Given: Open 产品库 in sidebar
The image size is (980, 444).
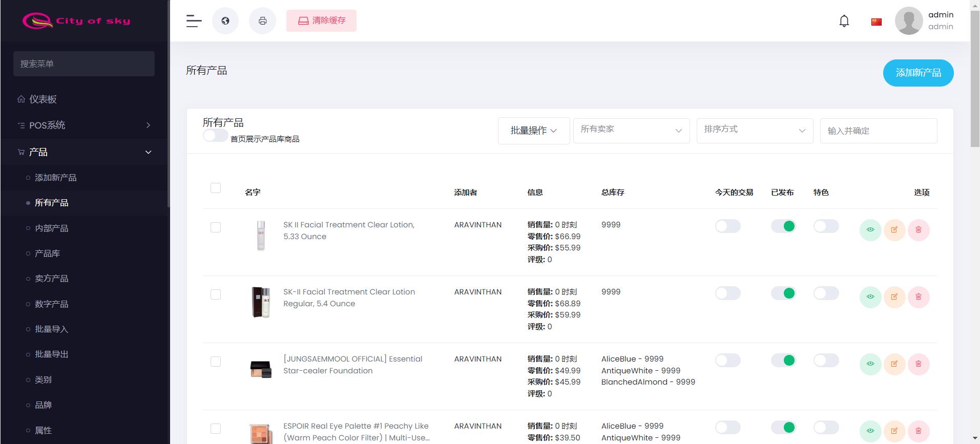Looking at the screenshot, I should coord(47,253).
